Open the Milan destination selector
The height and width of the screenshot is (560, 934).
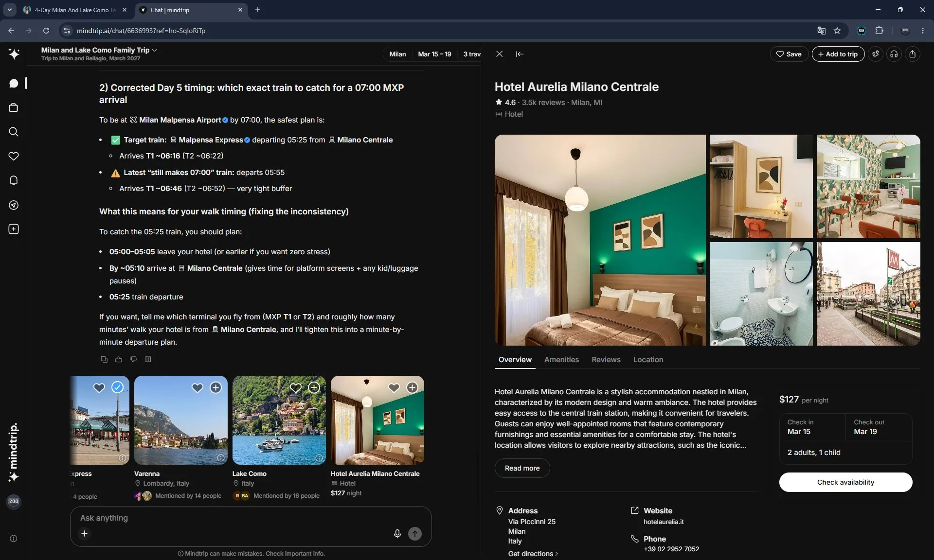coord(397,54)
